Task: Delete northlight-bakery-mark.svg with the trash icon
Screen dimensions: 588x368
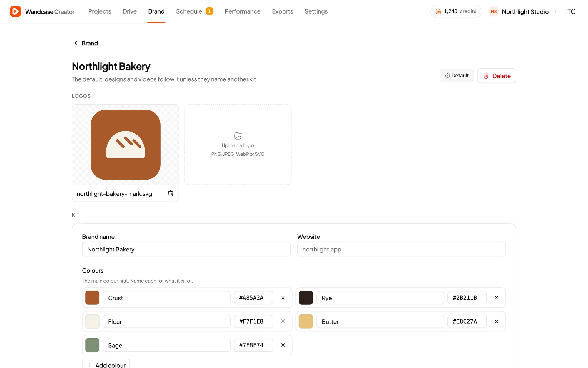Action: click(171, 193)
